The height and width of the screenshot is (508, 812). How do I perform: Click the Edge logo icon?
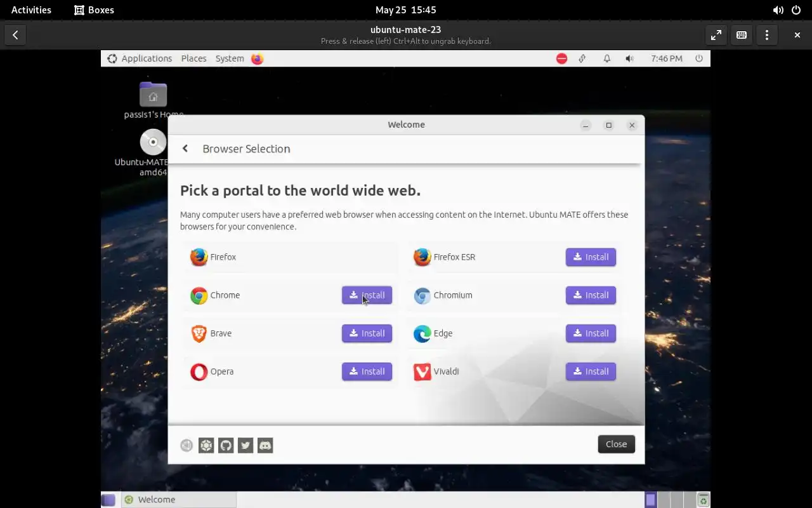(x=422, y=333)
